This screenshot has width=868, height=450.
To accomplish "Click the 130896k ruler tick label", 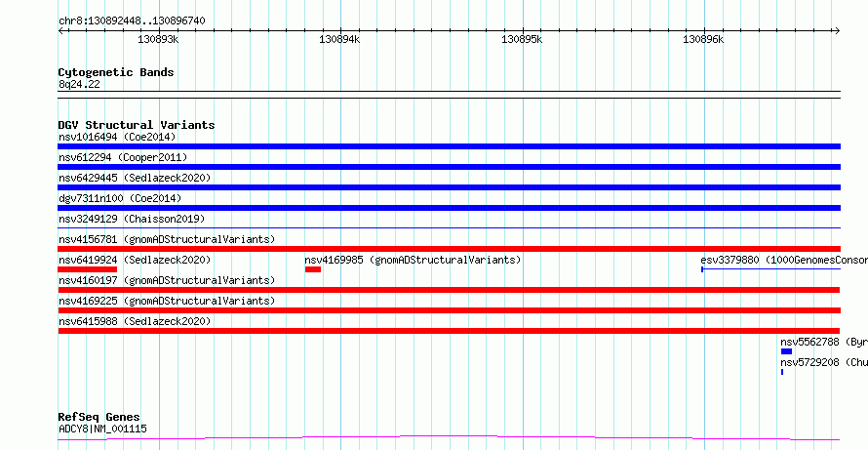I will click(703, 39).
